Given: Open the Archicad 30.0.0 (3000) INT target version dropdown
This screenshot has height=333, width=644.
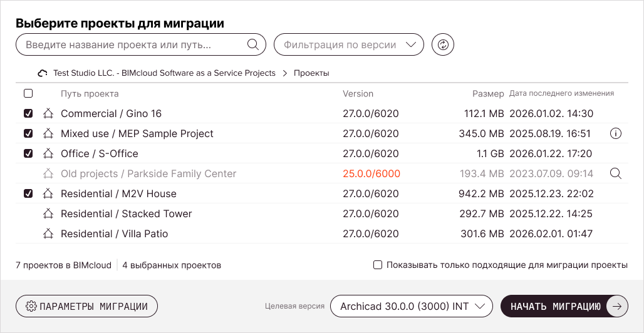Looking at the screenshot, I should (411, 306).
